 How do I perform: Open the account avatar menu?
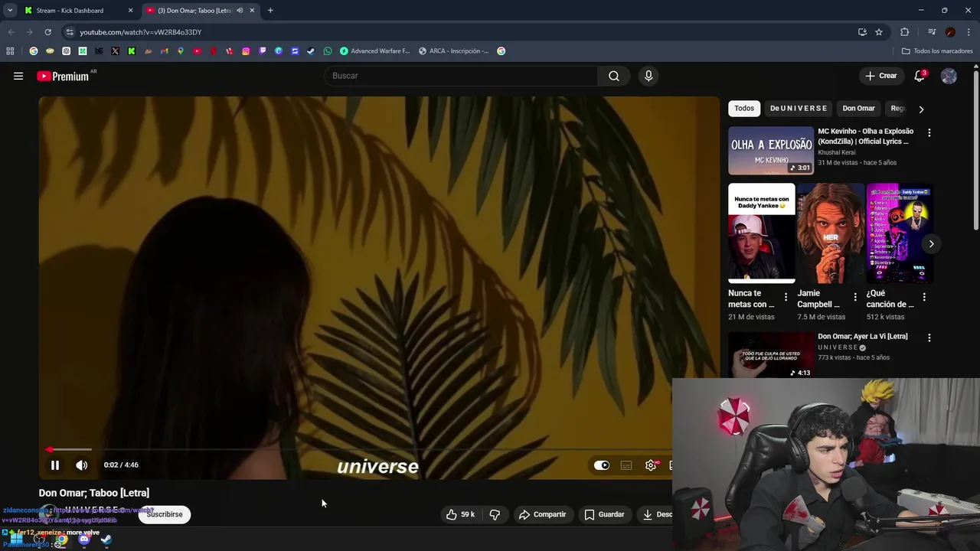pyautogui.click(x=949, y=76)
